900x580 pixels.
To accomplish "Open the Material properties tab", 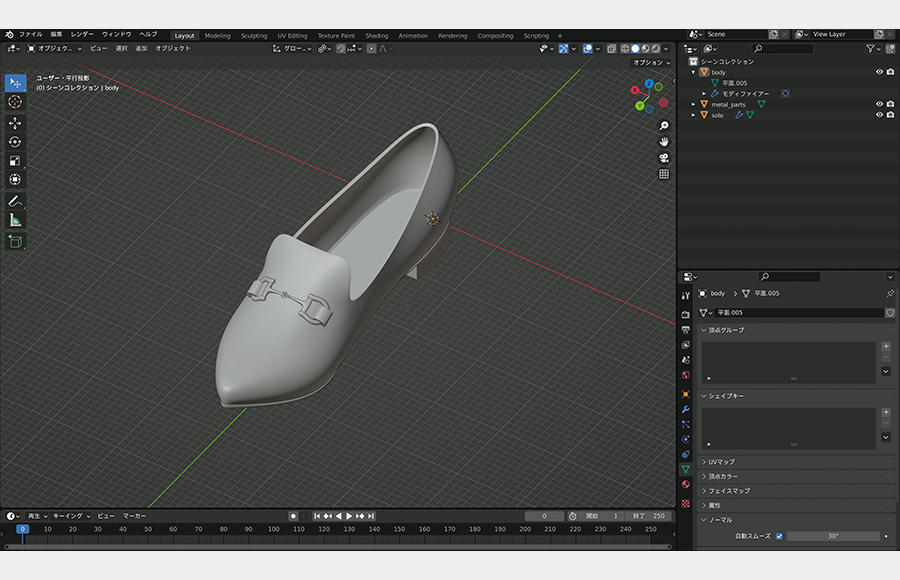I will tap(685, 484).
